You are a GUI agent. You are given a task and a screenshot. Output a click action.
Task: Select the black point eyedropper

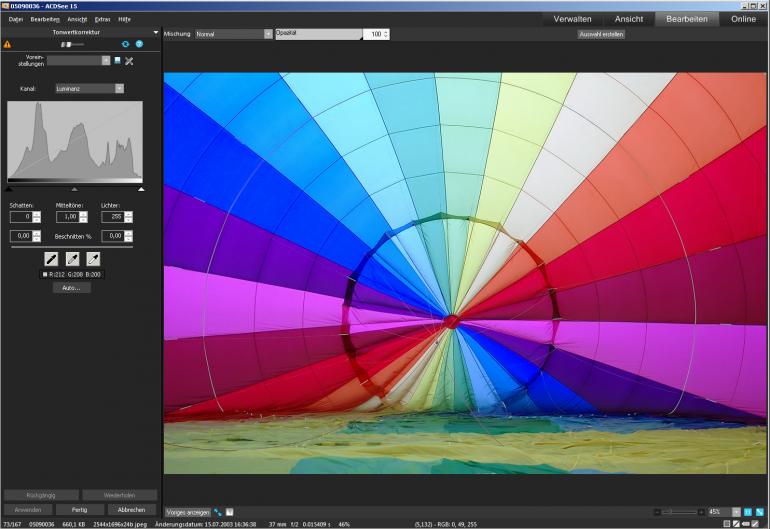(51, 259)
